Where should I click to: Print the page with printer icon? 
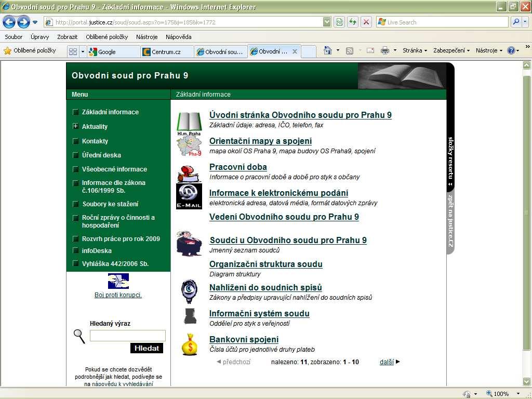pos(385,50)
